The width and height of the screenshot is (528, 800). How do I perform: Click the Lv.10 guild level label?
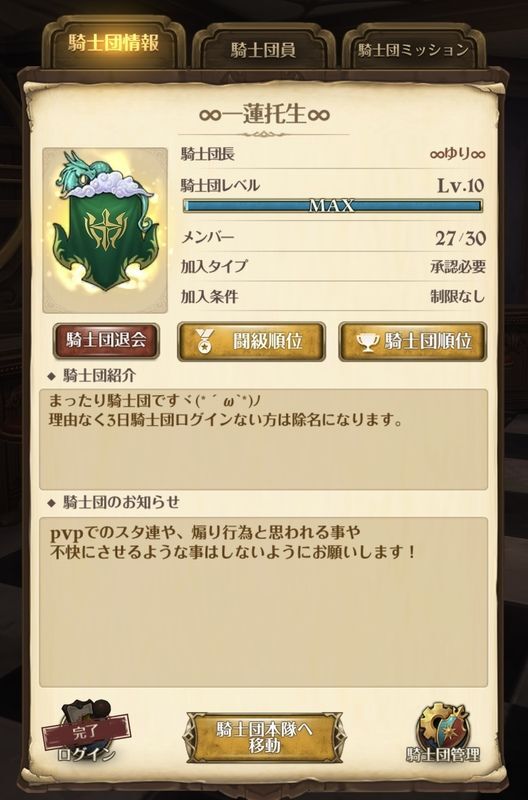pyautogui.click(x=461, y=185)
